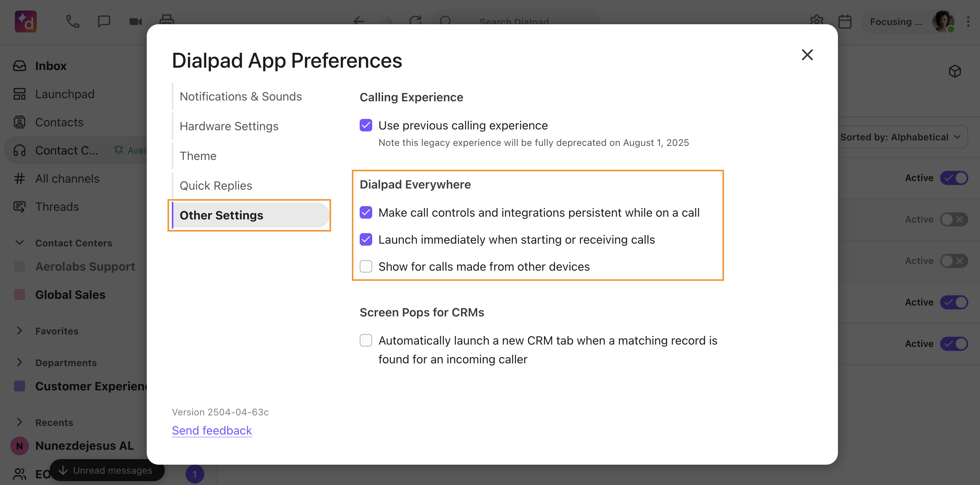The width and height of the screenshot is (980, 485).
Task: Click the Dialpad logo icon
Action: pyautogui.click(x=26, y=22)
